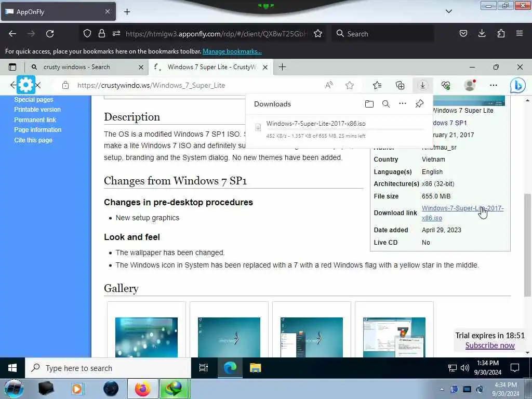Open Cite this page link

33,140
